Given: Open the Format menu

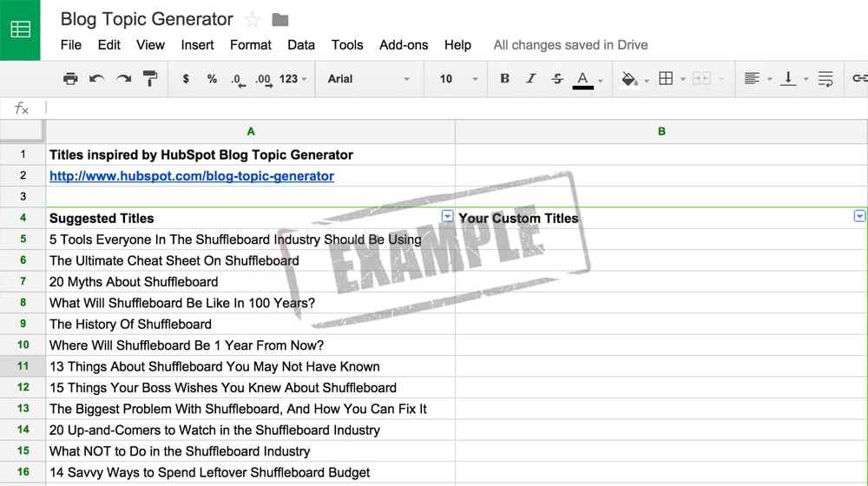Looking at the screenshot, I should pos(251,45).
